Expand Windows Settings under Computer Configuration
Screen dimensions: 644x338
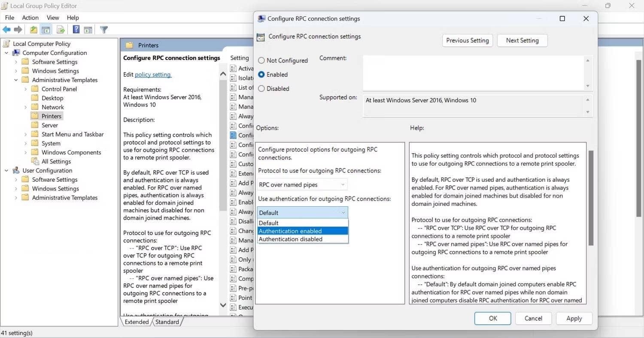point(16,71)
